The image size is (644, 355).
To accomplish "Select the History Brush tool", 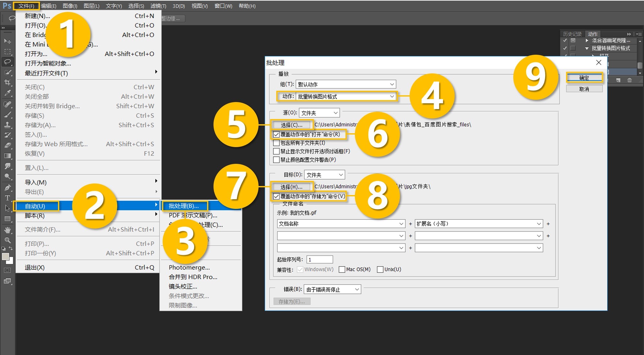I will [x=7, y=135].
